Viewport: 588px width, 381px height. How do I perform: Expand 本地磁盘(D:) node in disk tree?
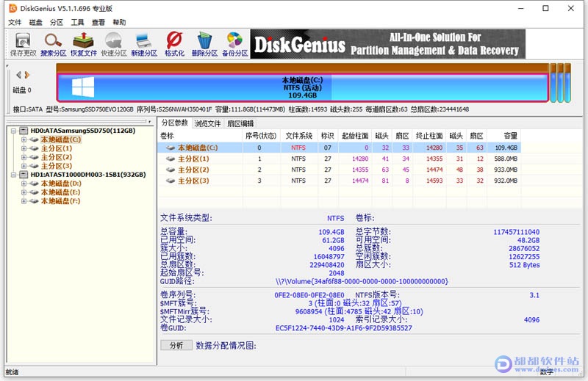click(x=24, y=184)
